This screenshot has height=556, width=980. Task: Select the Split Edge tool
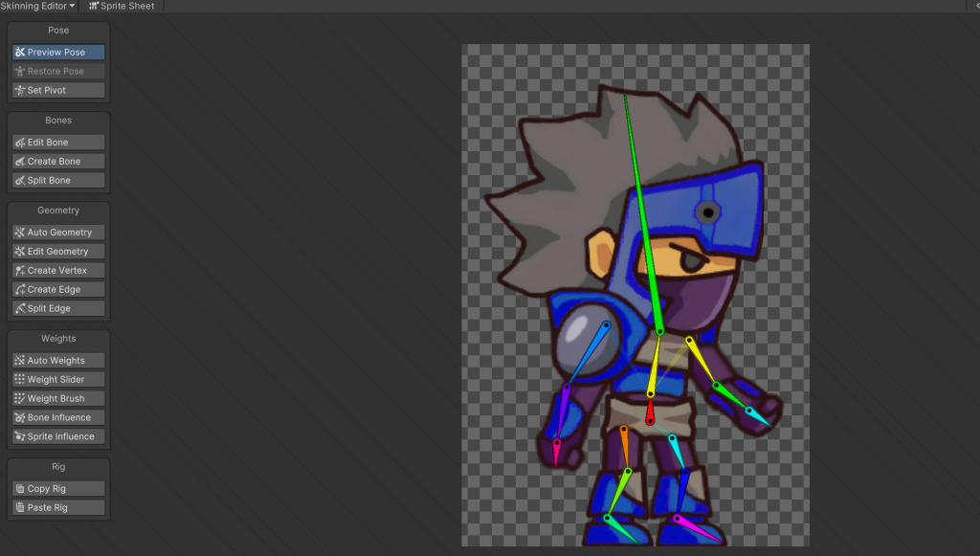point(58,309)
